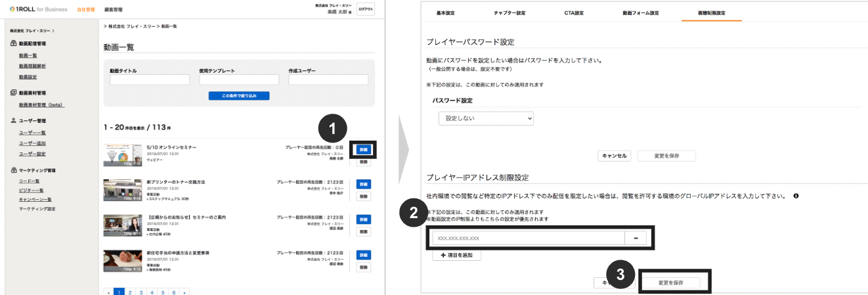
Task: Open 新住宅手当の申請方法と変更事項 thumbnail
Action: point(123,261)
